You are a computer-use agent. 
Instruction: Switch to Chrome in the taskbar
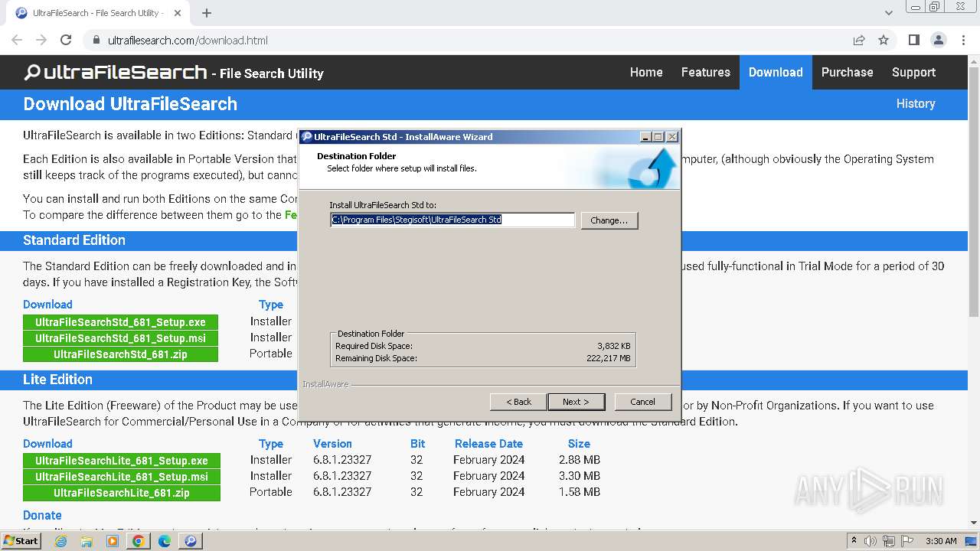pos(139,541)
